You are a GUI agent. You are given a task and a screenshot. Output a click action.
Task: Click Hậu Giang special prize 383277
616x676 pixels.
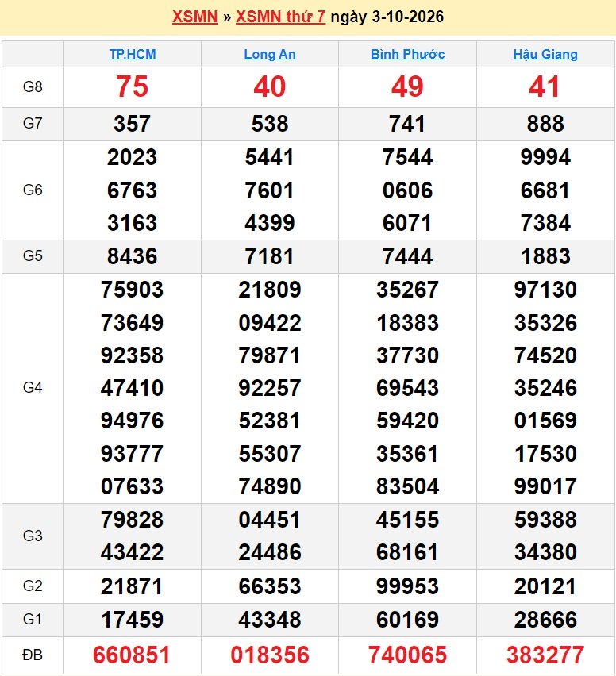click(545, 655)
